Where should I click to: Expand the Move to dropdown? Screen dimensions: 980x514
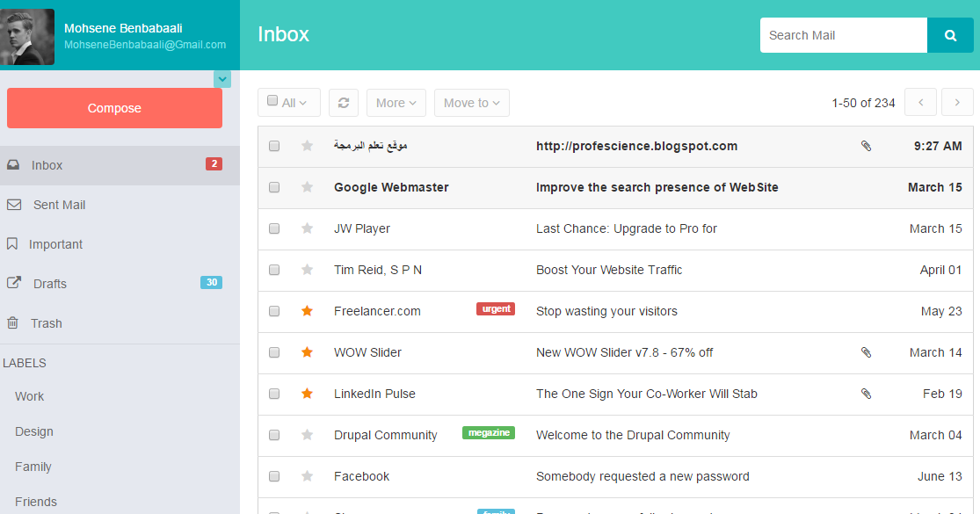click(x=471, y=103)
